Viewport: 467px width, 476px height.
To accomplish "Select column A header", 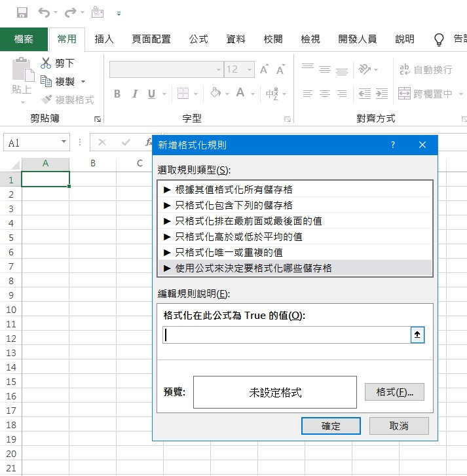I will tap(46, 163).
